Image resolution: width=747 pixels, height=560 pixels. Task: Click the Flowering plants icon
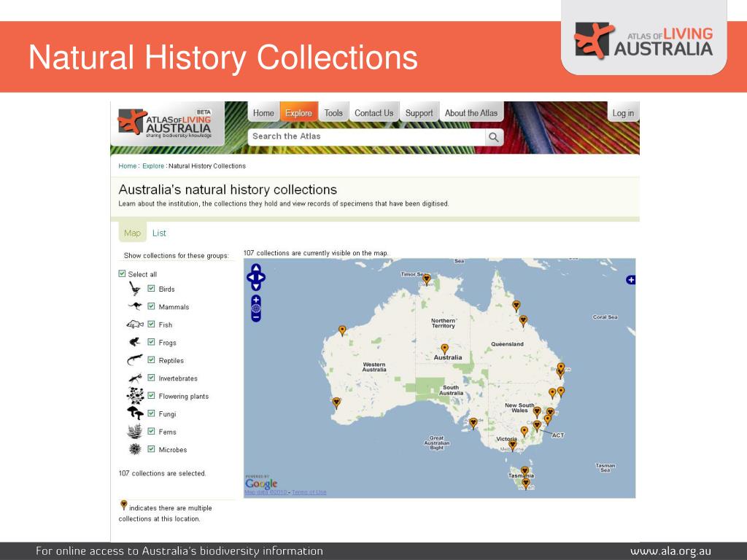[x=135, y=396]
